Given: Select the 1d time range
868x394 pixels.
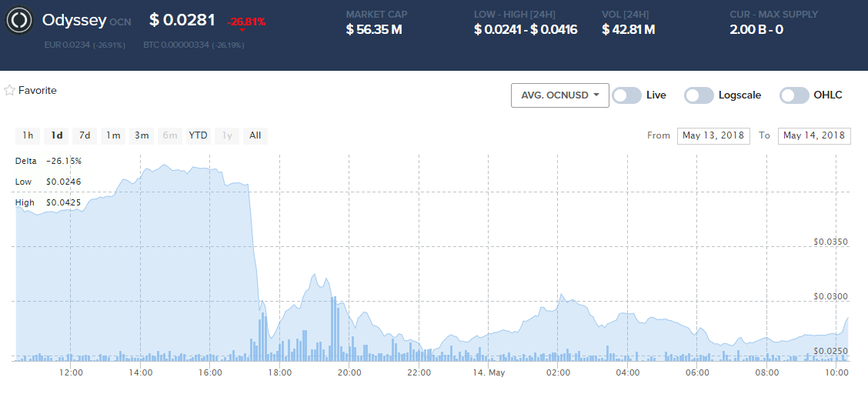Looking at the screenshot, I should tap(56, 135).
